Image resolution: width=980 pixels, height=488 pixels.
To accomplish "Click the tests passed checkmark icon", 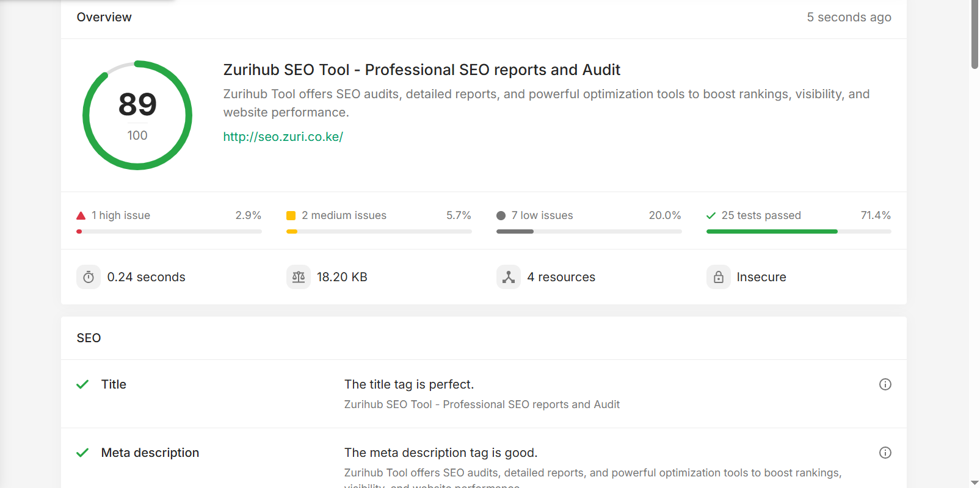I will click(711, 215).
